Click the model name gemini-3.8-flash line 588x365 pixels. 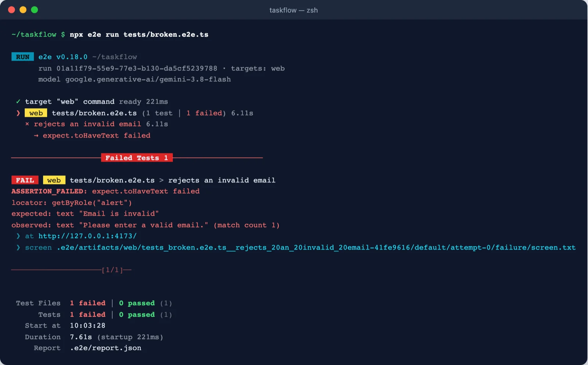(x=135, y=79)
